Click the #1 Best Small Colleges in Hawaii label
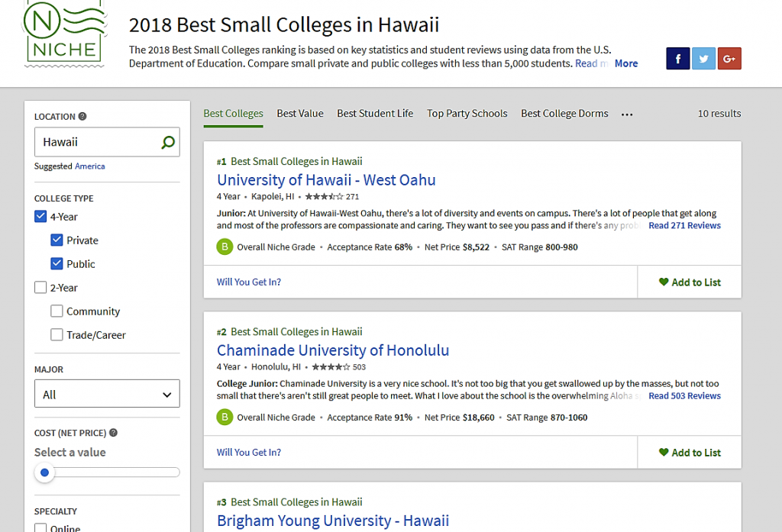This screenshot has width=782, height=532. [x=289, y=162]
